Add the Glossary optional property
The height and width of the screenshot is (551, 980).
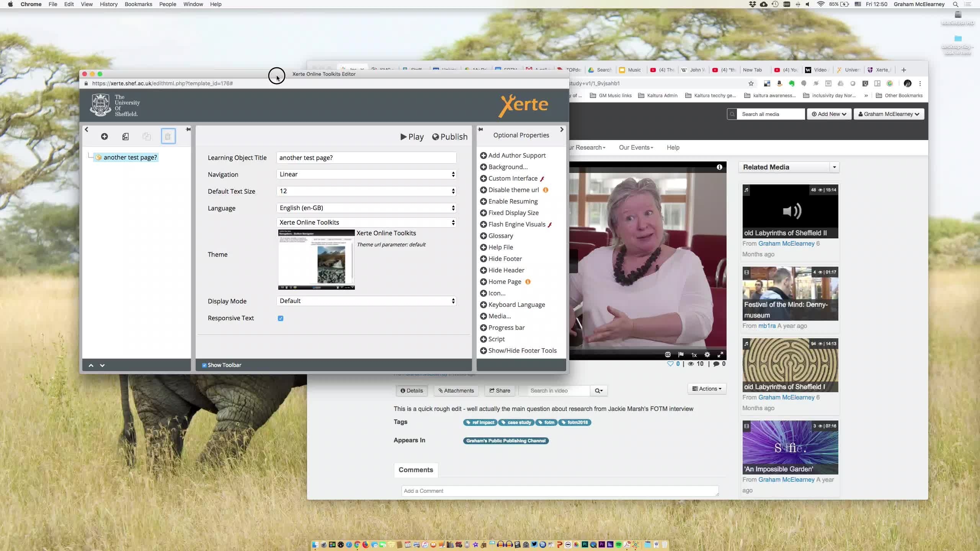[497, 236]
